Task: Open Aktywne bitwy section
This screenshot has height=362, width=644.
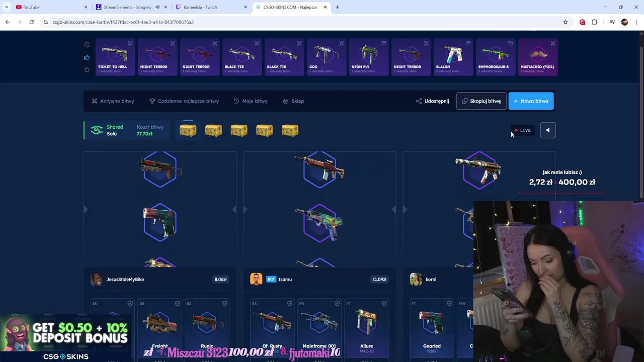Action: 113,101
